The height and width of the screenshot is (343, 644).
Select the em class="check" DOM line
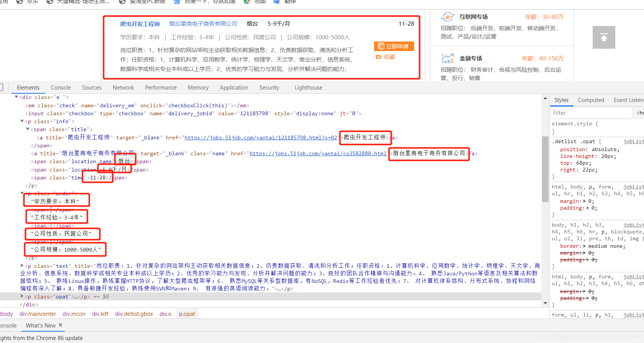(x=137, y=105)
